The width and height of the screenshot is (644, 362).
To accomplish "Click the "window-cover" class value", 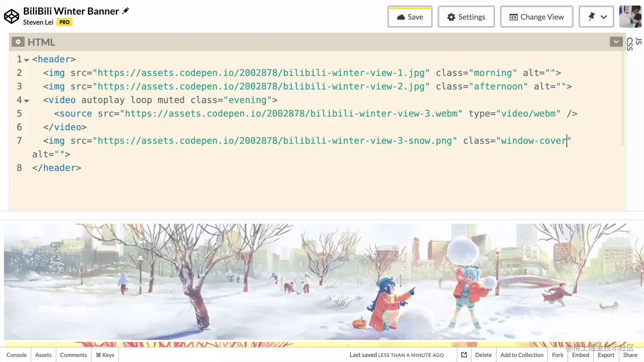I will click(534, 141).
